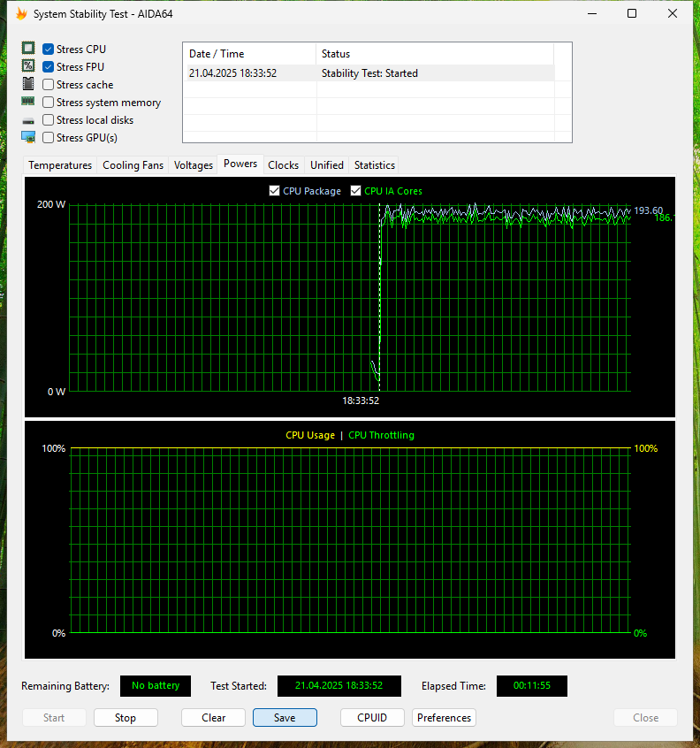The image size is (700, 748).
Task: Click the Date / Time column header
Action: pyautogui.click(x=250, y=54)
